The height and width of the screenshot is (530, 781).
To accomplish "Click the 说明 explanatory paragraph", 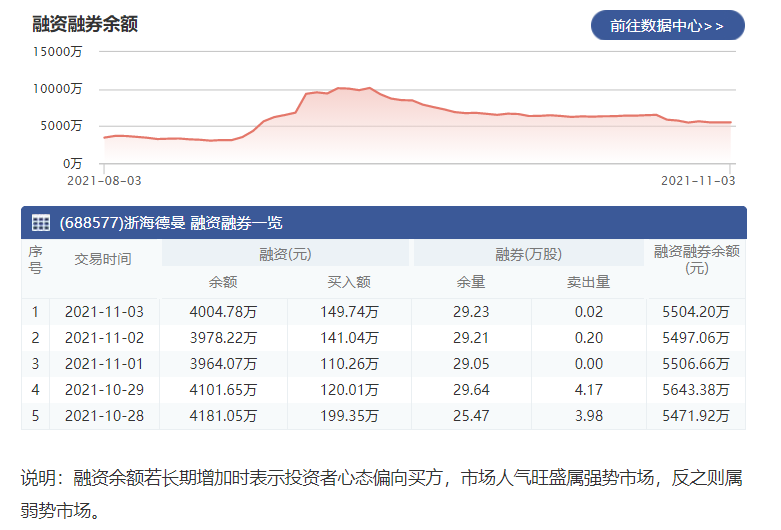I will click(x=381, y=494).
